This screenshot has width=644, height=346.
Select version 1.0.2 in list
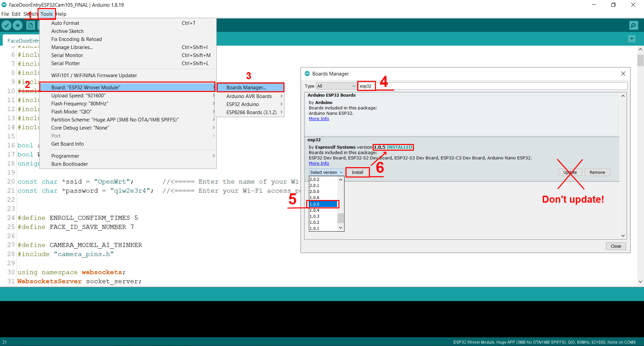tap(323, 223)
